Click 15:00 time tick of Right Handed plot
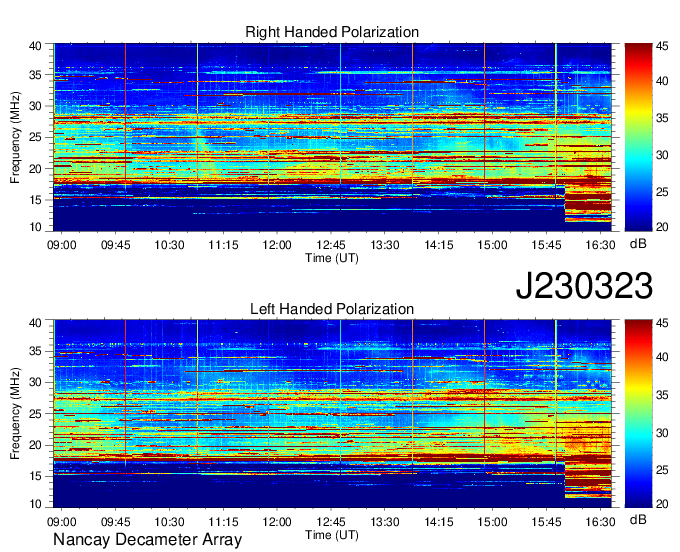Image resolution: width=680 pixels, height=552 pixels. (x=493, y=245)
